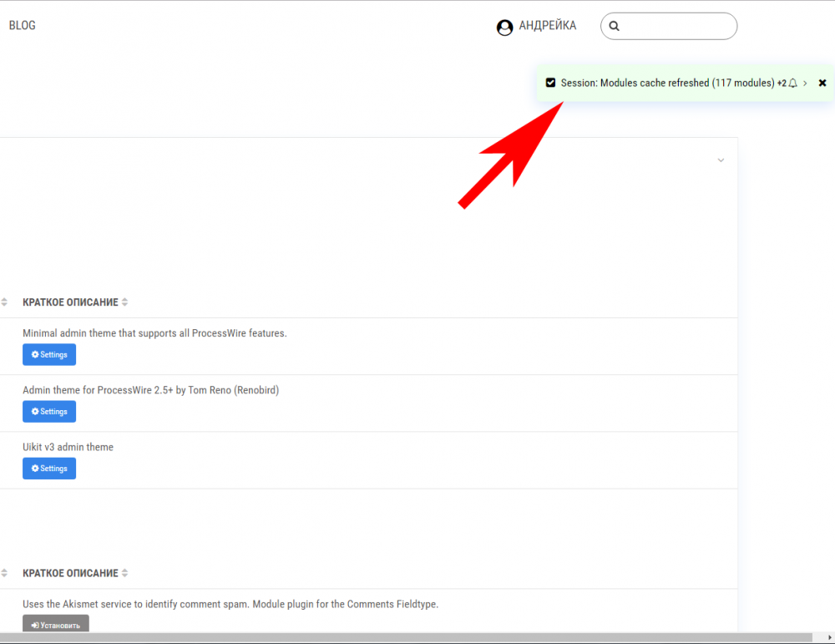Click the magnifier icon in search box

click(615, 26)
